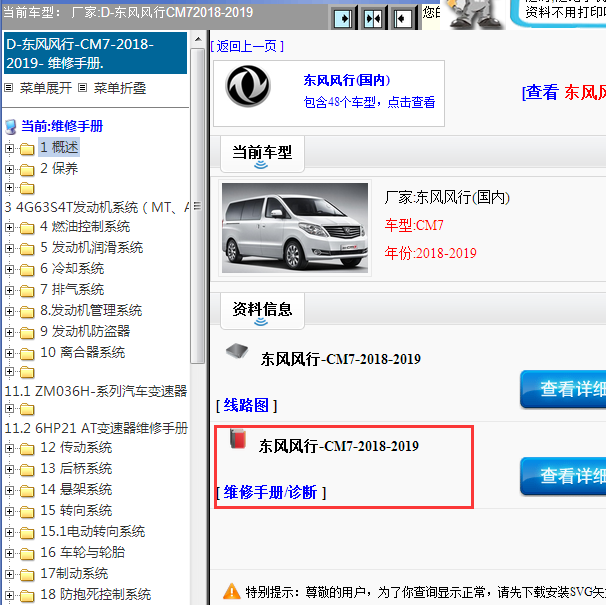Click 查看详细 button for wiring diagram entry
The image size is (606, 605).
point(563,389)
